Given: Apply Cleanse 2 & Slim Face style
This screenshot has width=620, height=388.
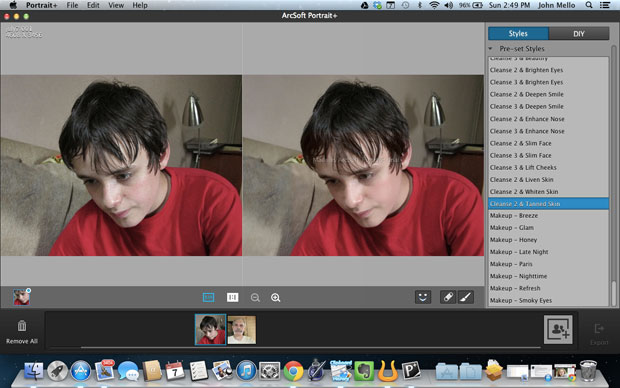Looking at the screenshot, I should [548, 143].
